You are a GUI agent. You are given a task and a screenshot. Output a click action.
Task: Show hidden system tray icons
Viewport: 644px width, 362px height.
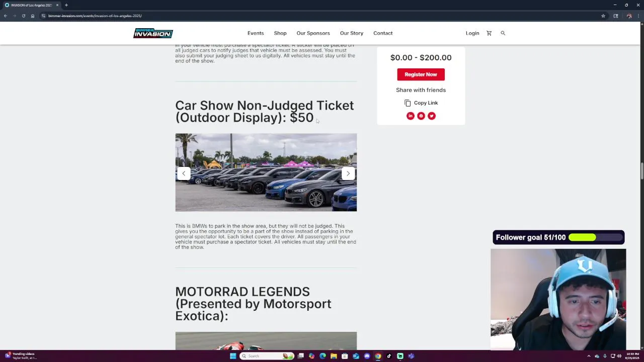[589, 356]
